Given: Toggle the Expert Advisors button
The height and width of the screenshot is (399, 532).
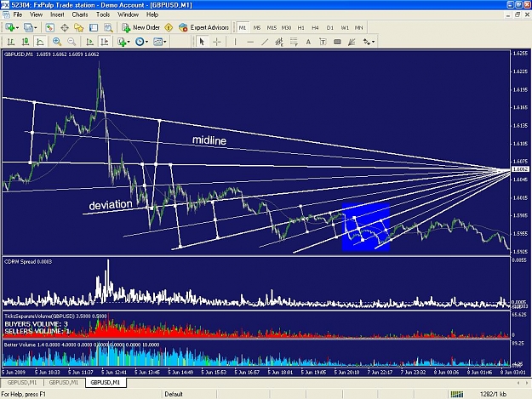Looking at the screenshot, I should click(x=204, y=28).
